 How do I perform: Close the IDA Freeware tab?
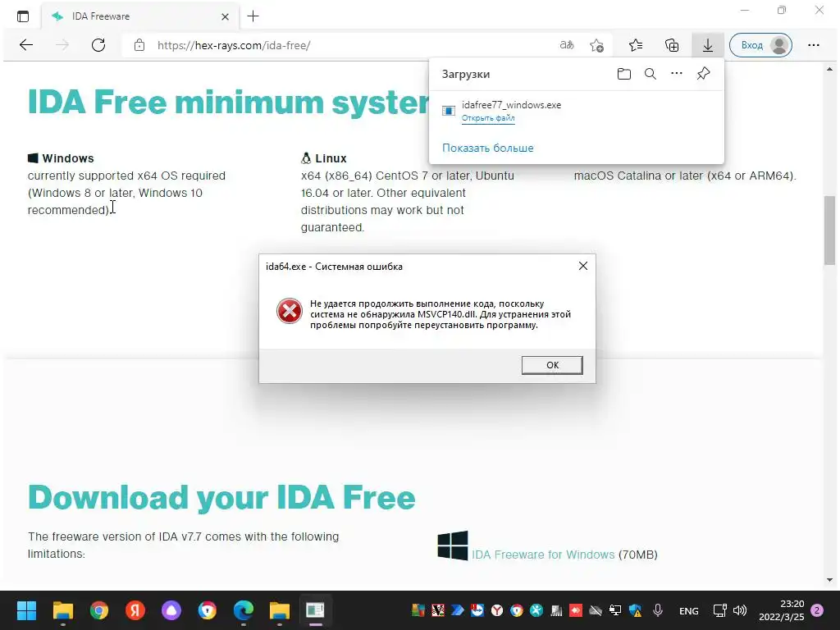225,16
